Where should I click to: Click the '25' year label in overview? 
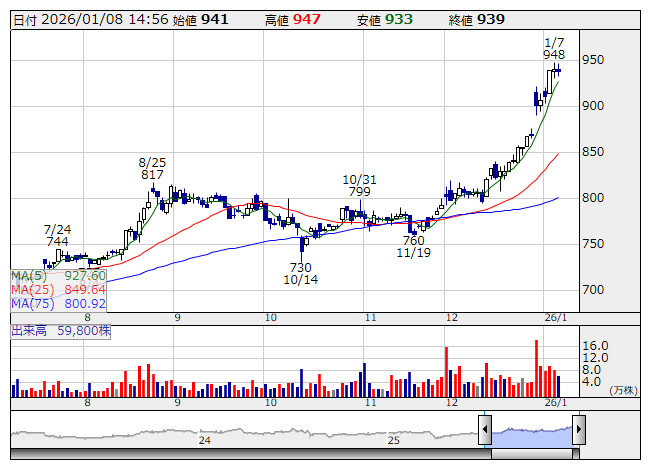coord(394,440)
